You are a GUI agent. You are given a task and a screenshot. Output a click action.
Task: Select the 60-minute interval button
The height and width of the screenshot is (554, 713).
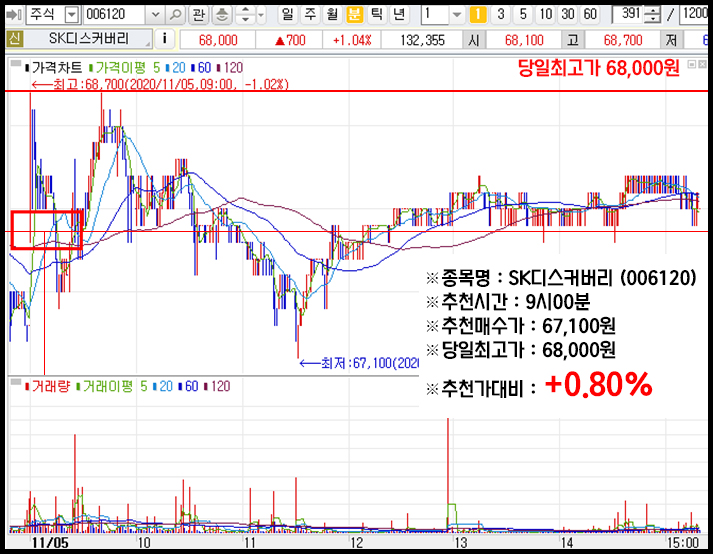(x=590, y=15)
